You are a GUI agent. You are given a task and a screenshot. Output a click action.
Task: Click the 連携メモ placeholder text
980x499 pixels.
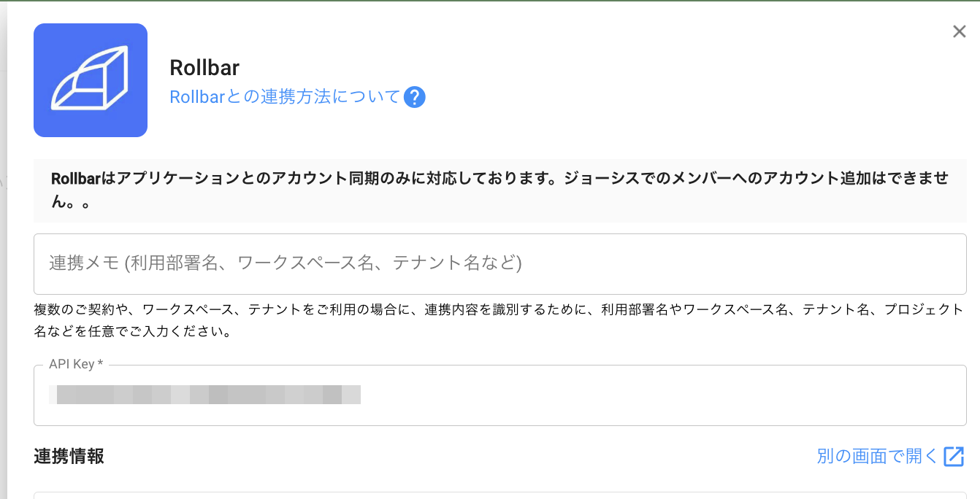[x=286, y=263]
